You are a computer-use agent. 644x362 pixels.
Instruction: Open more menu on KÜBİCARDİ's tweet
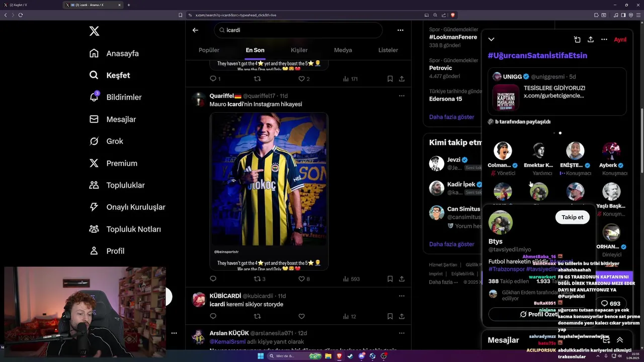[x=401, y=296]
